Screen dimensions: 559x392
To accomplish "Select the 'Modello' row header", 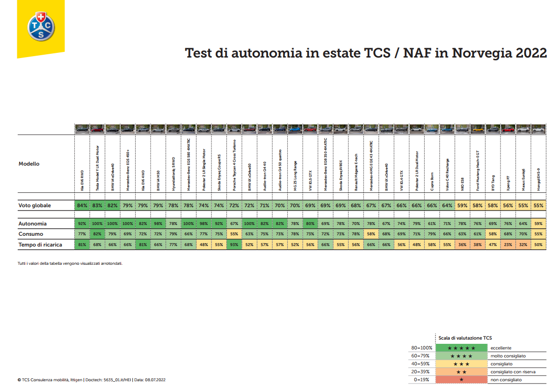I will (29, 164).
